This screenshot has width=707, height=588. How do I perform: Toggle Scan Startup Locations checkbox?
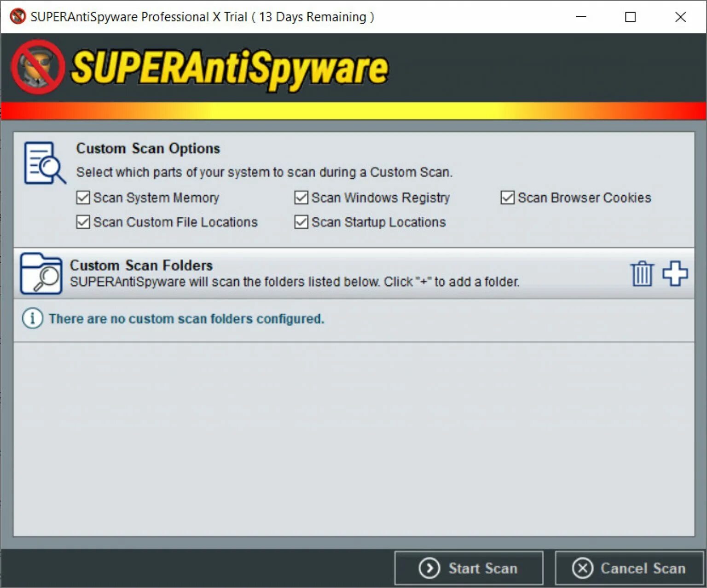[x=301, y=222]
